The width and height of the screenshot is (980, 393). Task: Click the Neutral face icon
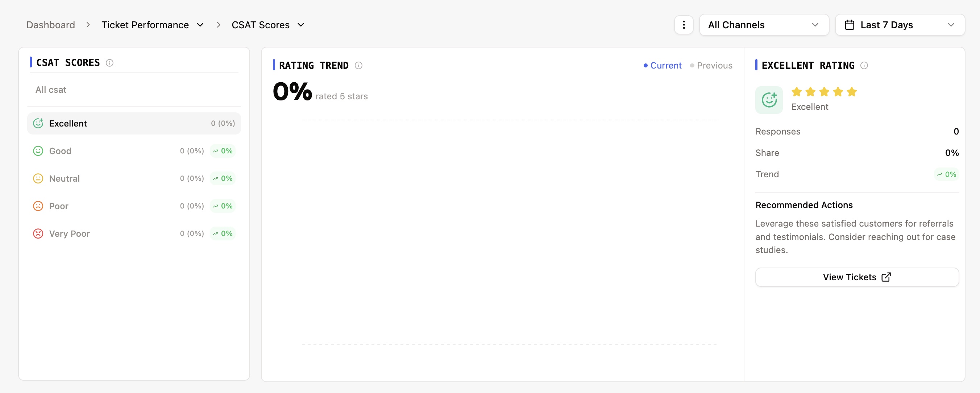[38, 178]
